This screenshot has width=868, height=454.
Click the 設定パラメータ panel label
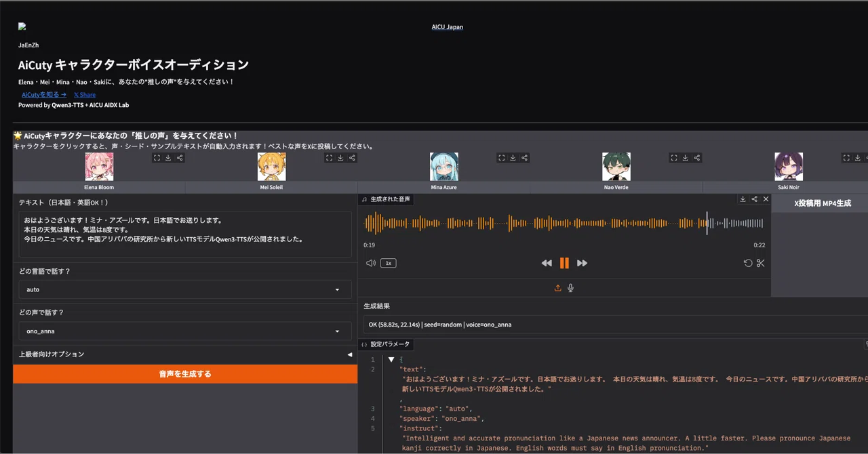(386, 344)
